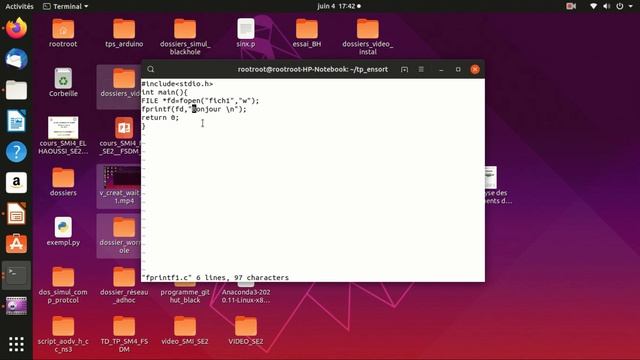Select dossiers_simul_blackhole folder
The width and height of the screenshot is (640, 360).
click(x=185, y=37)
